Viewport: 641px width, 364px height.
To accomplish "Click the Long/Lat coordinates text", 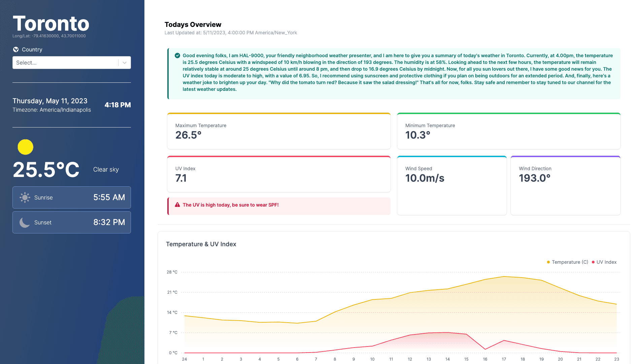I will [49, 36].
